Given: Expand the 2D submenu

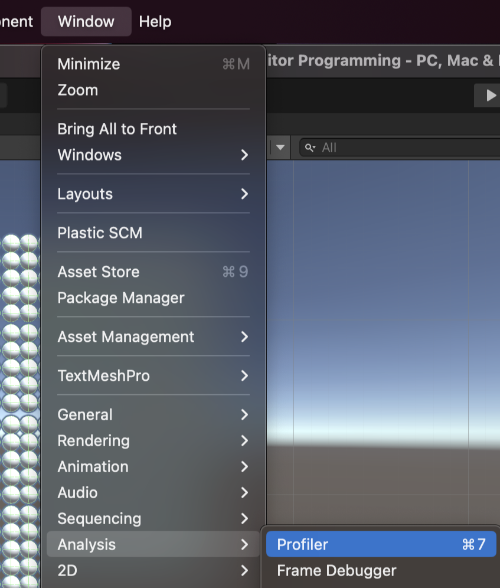Looking at the screenshot, I should [x=153, y=571].
